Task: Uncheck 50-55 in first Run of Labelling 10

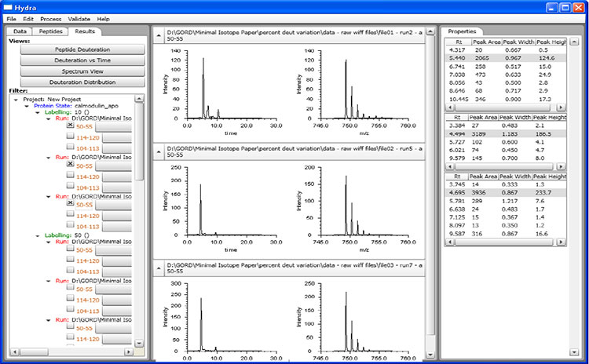Action: click(70, 125)
